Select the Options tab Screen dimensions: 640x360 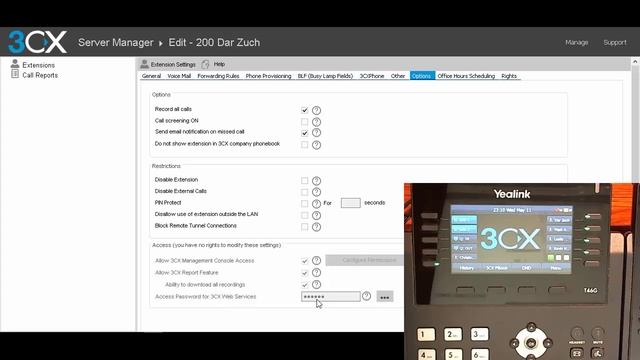pos(422,76)
